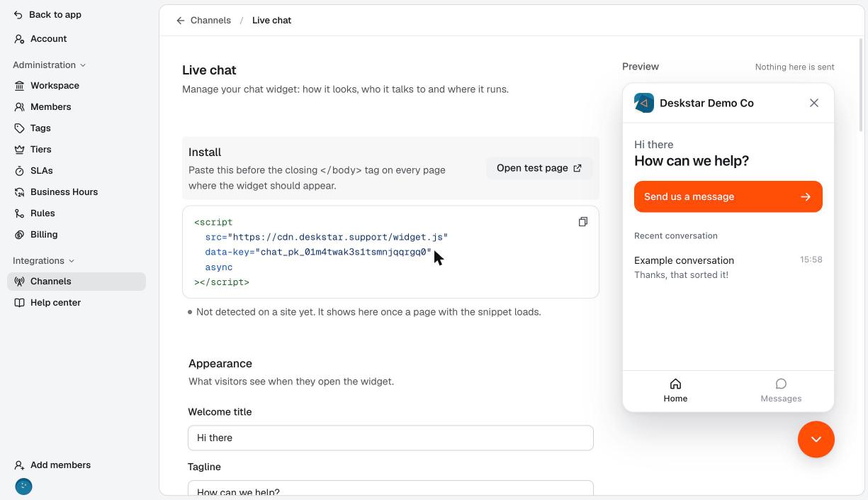868x500 pixels.
Task: Open test page button
Action: click(539, 168)
